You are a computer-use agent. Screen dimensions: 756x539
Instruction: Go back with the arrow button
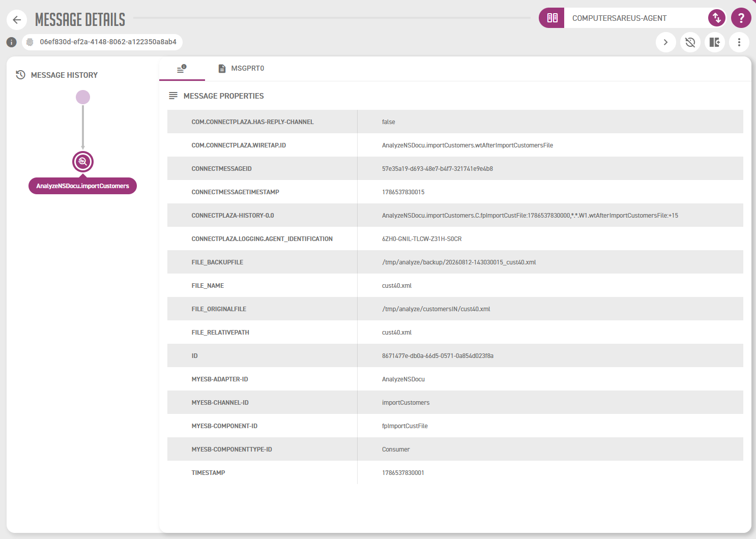17,20
